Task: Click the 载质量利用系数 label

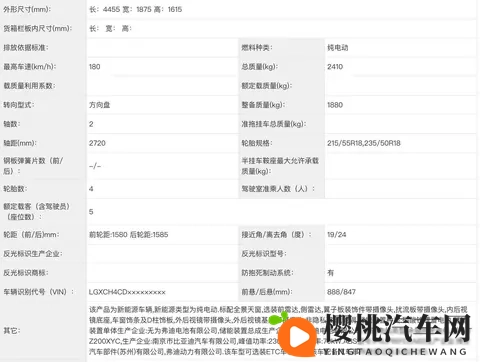Action: click(29, 86)
